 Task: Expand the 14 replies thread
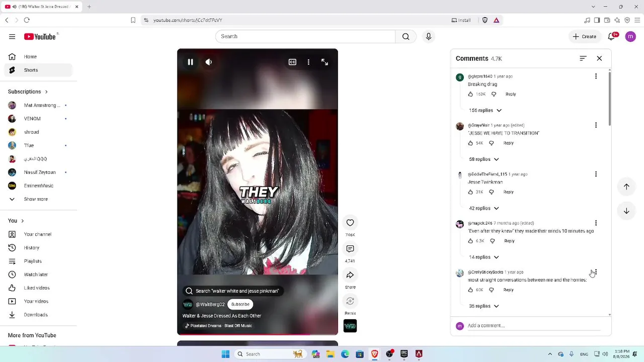pos(484,257)
